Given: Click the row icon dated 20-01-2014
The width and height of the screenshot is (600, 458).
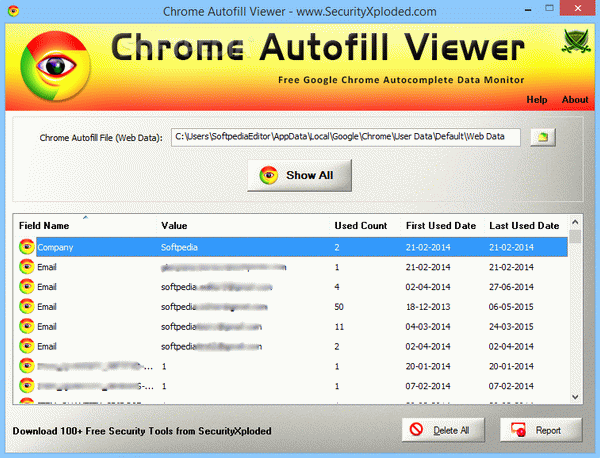Looking at the screenshot, I should [x=27, y=366].
